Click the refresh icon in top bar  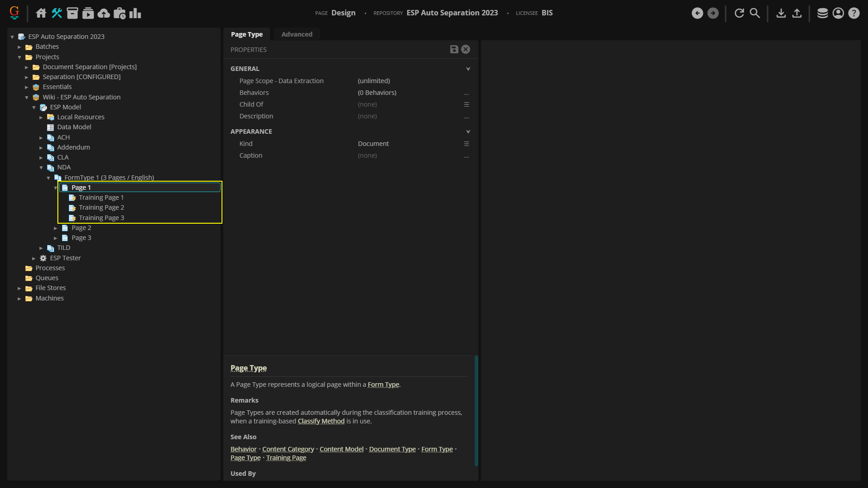tap(739, 13)
